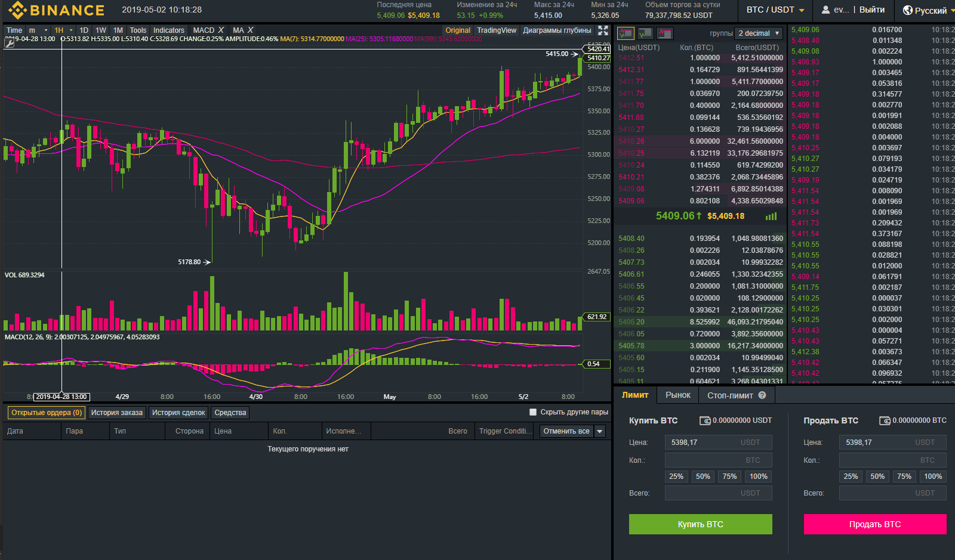The width and height of the screenshot is (955, 560).
Task: Set buy amount to 100%
Action: pos(759,477)
